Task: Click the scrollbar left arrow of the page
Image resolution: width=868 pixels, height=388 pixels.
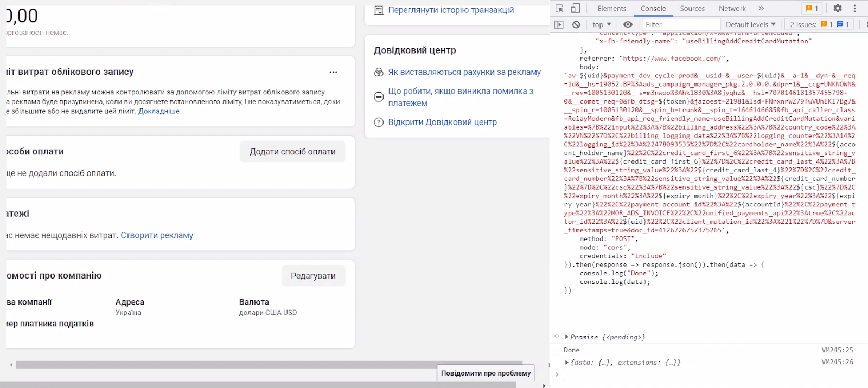Action: tap(11, 365)
